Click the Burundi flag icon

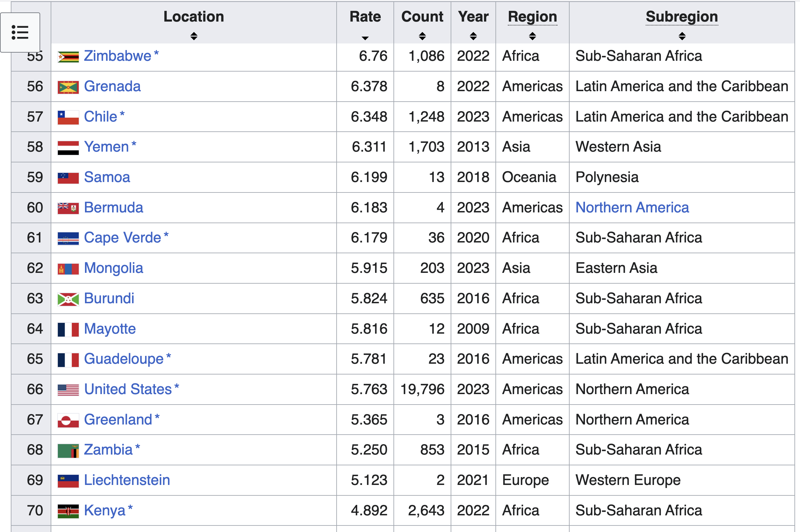coord(68,299)
